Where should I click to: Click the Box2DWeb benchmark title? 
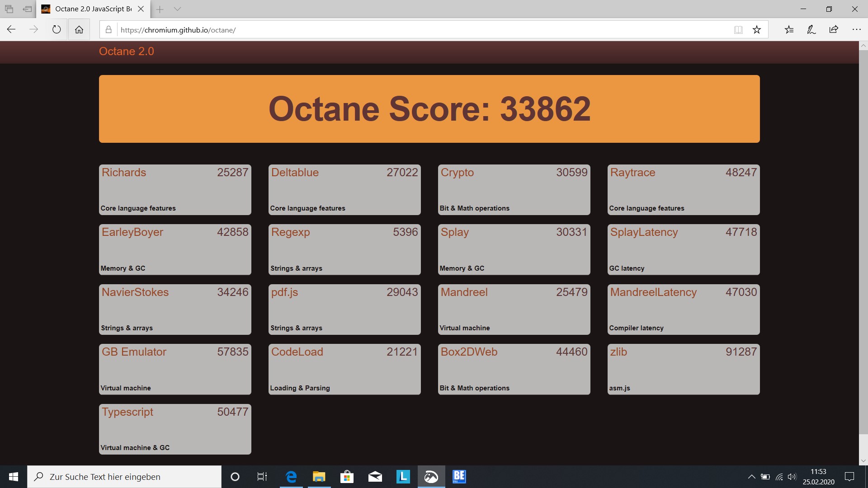click(469, 352)
